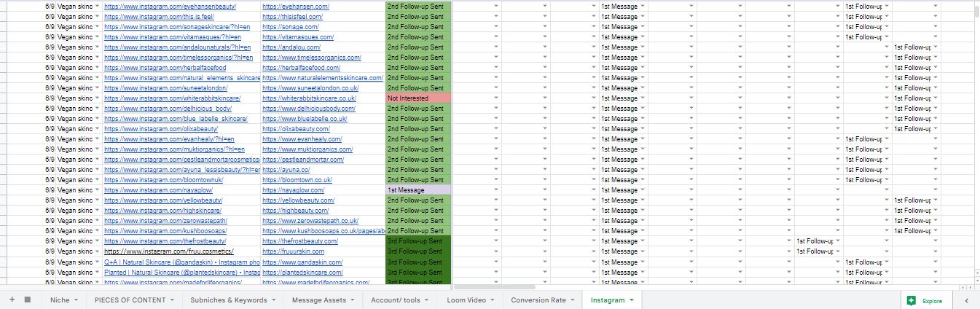Viewport: 980px width, 309px height.
Task: Open the www.zerowastepath.co.uk link
Action: point(310,221)
